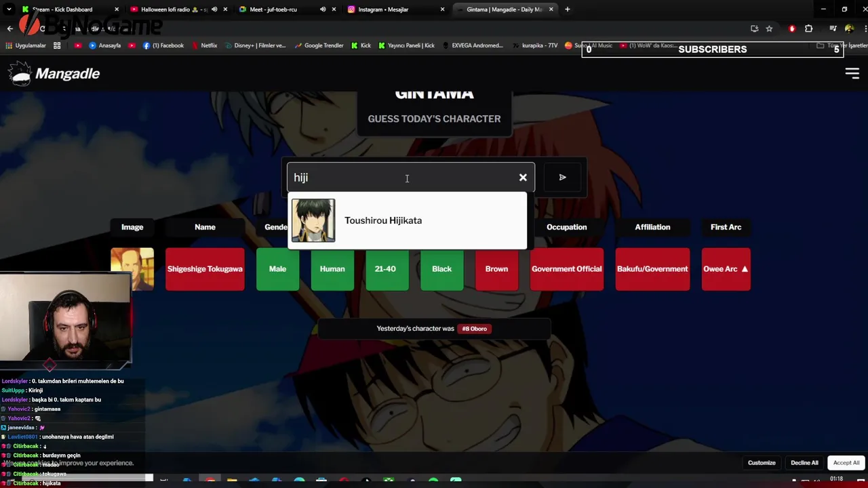The height and width of the screenshot is (488, 868).
Task: Click the green Male cell
Action: click(x=277, y=269)
